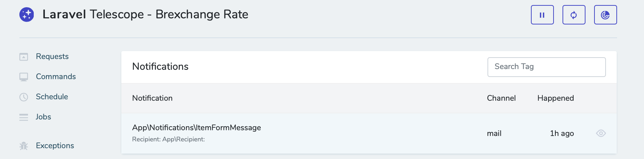Show the Exceptions list
Image resolution: width=644 pixels, height=159 pixels.
tap(55, 146)
